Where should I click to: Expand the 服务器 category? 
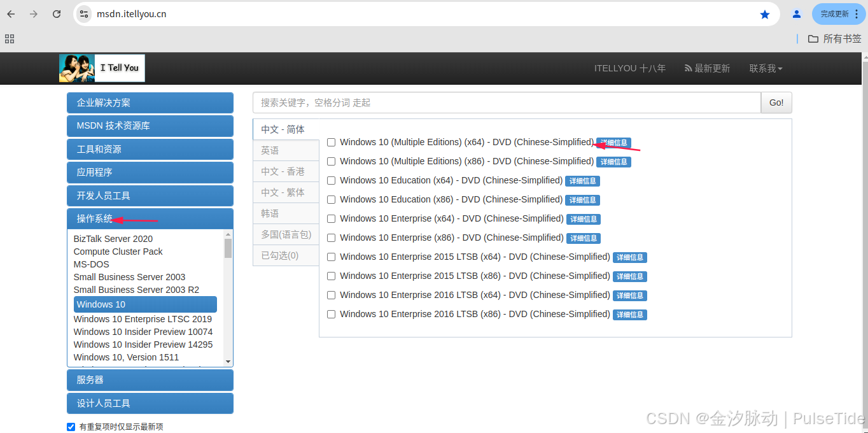pos(150,380)
